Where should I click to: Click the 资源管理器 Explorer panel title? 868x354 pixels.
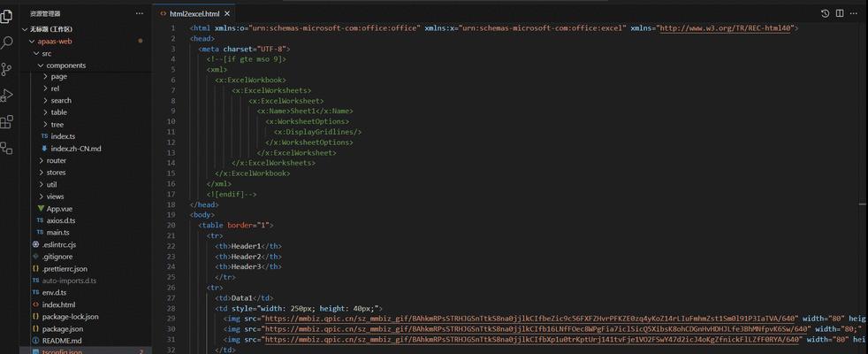[x=45, y=13]
